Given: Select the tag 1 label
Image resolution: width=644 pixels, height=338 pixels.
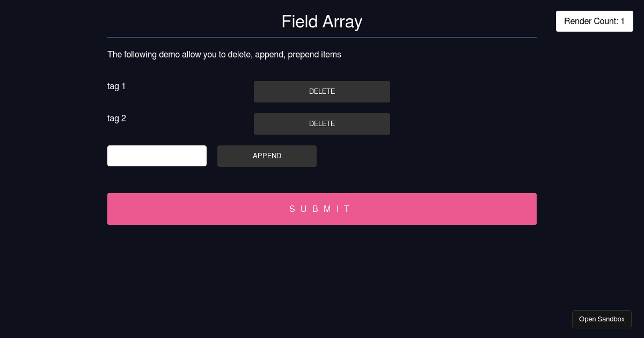Looking at the screenshot, I should pyautogui.click(x=116, y=86).
